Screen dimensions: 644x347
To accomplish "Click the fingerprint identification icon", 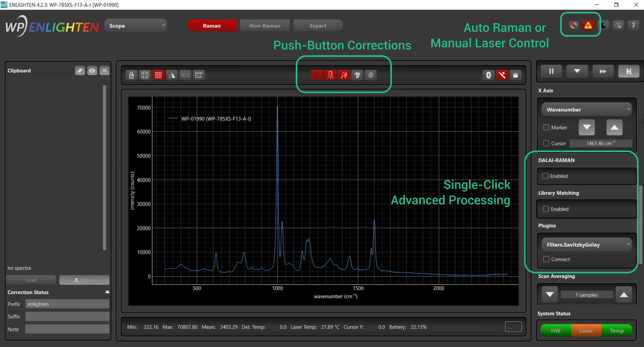I will pos(371,75).
